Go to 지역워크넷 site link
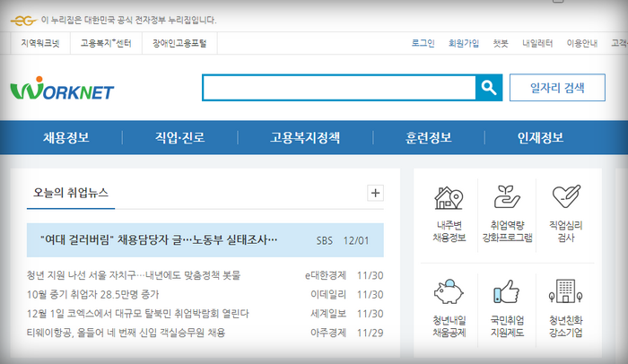Viewport: 628px width, 364px height. 40,43
